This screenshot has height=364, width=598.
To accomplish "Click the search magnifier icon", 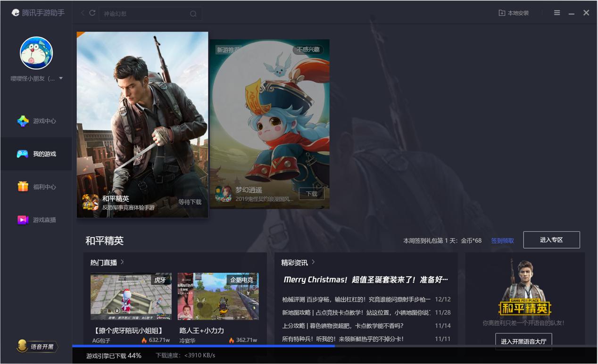I will (193, 14).
